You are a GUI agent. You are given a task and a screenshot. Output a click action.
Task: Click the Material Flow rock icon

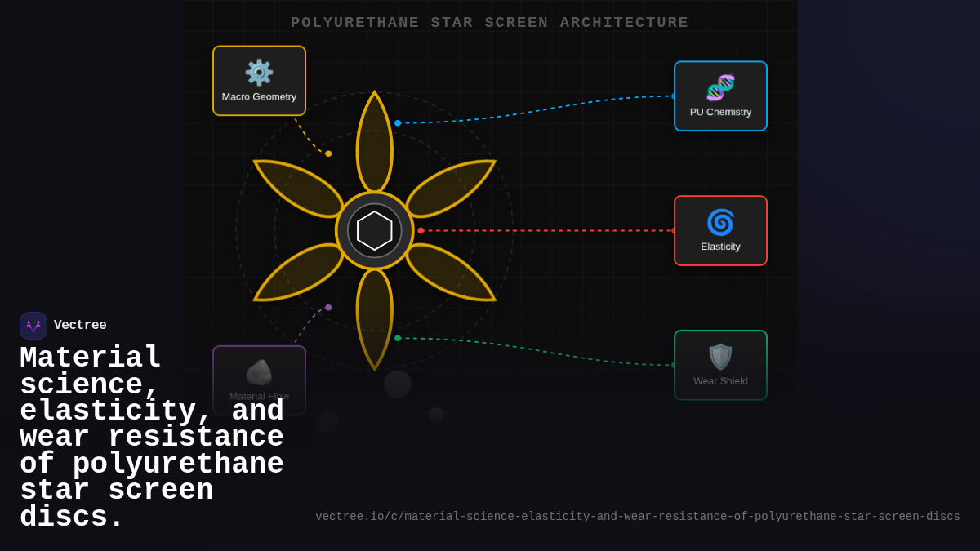[259, 372]
